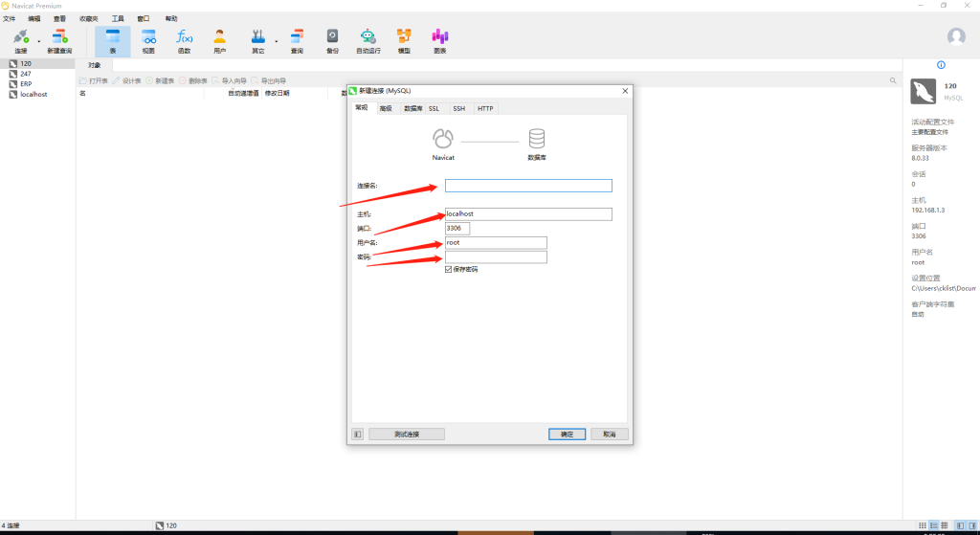The width and height of the screenshot is (980, 535).
Task: Close the 新建连接 (MySQL) dialog
Action: (625, 91)
